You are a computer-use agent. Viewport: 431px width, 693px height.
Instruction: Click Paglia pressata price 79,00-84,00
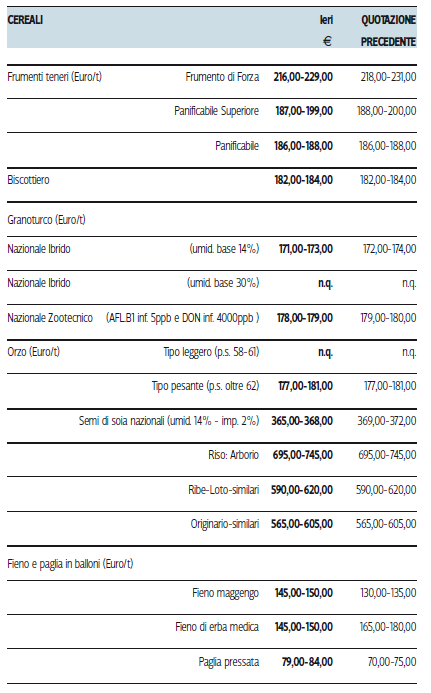(x=307, y=662)
